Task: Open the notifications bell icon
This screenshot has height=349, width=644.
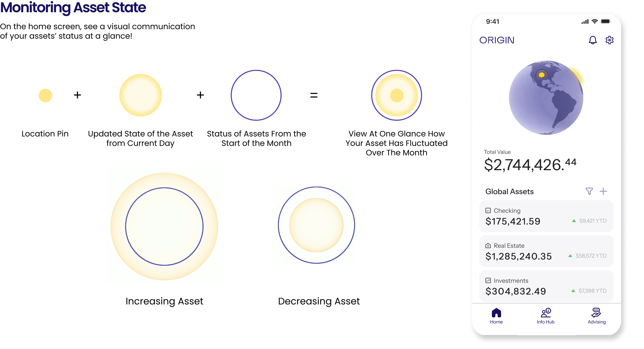Action: (x=593, y=40)
